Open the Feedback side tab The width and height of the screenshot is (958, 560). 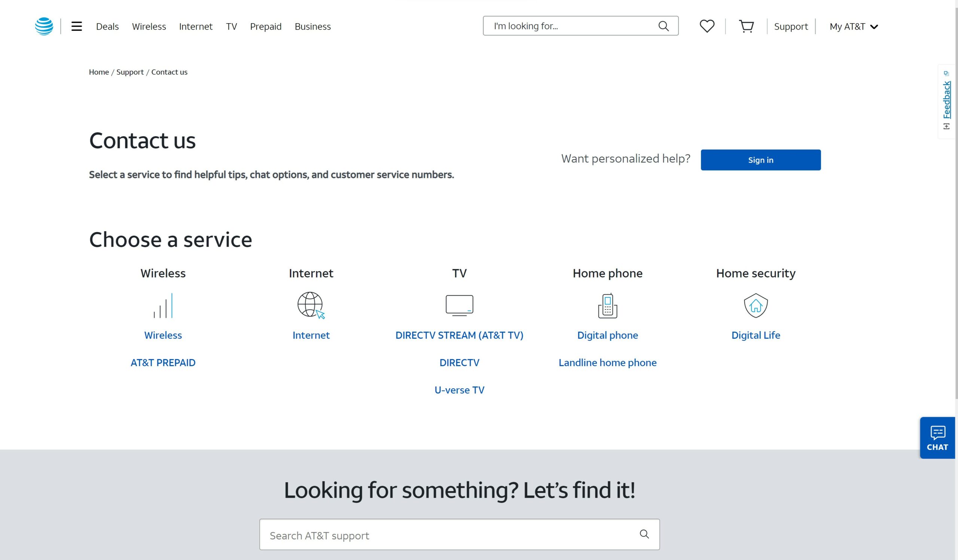point(946,102)
